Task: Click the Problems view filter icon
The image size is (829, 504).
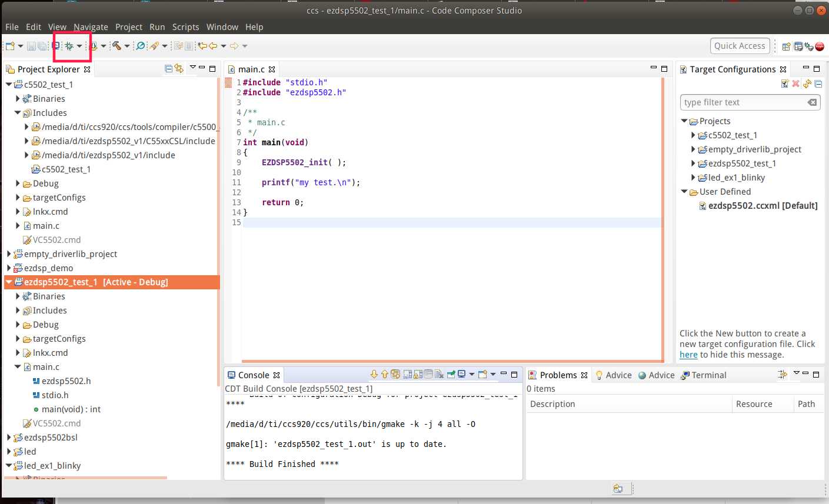Action: pos(782,375)
